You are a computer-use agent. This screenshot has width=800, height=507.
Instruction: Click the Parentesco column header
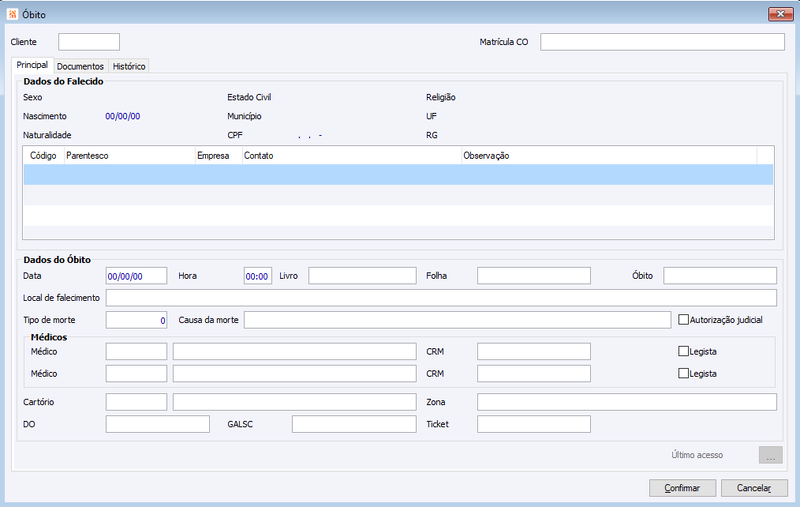[x=130, y=156]
